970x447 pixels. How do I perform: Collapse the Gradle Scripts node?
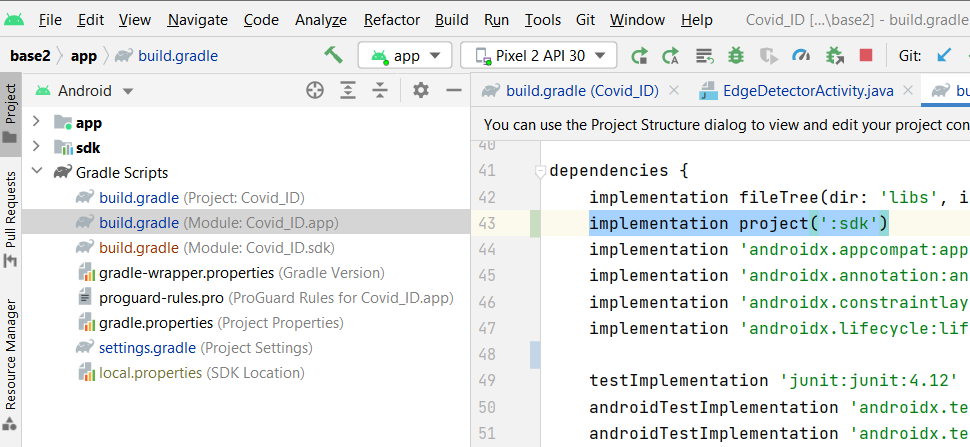pos(37,172)
